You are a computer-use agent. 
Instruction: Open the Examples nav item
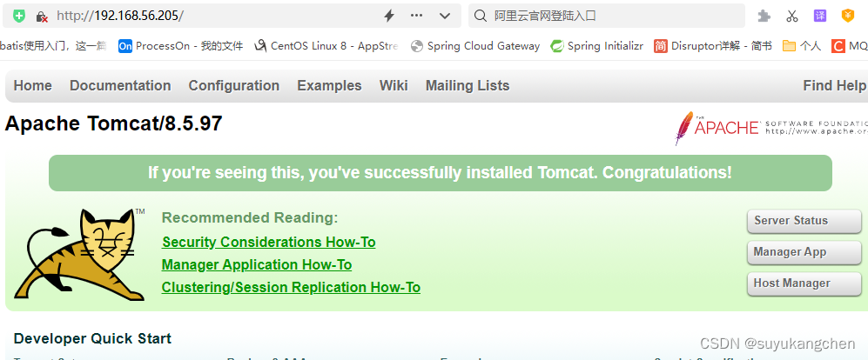(x=329, y=86)
